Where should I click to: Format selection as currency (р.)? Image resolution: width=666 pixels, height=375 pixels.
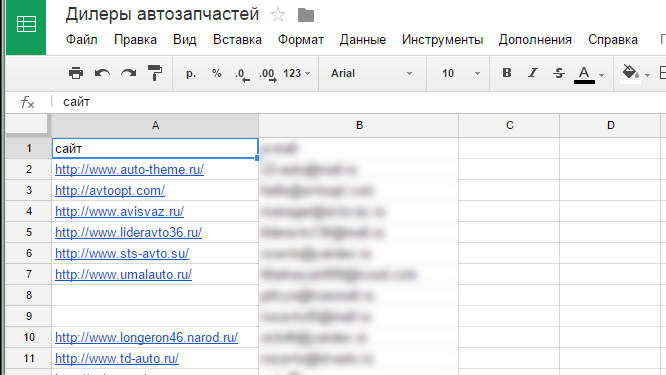pos(191,73)
